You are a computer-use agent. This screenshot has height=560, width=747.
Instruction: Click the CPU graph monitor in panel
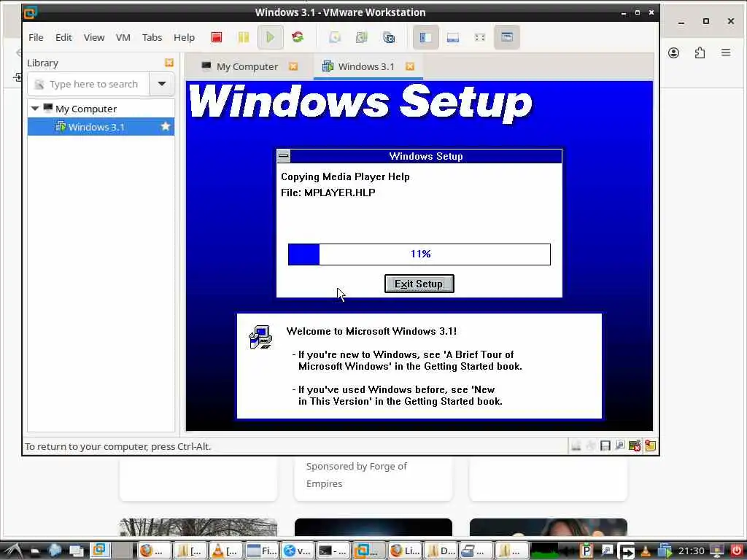click(x=544, y=551)
